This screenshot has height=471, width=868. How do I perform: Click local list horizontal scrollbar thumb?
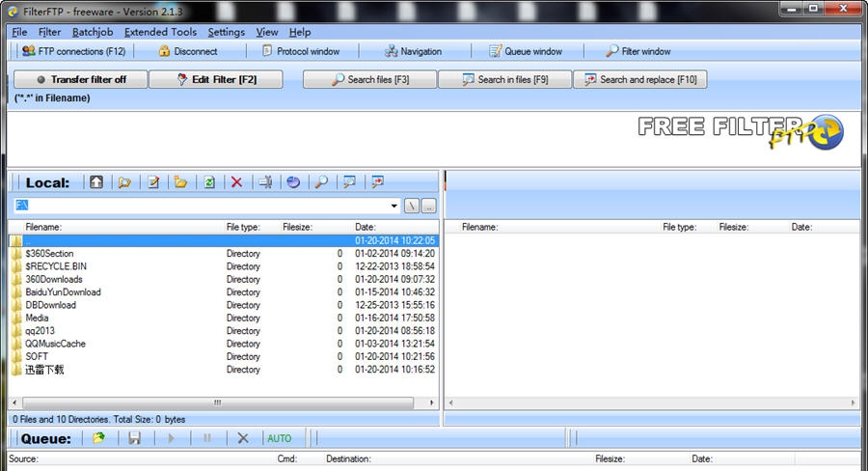[218, 402]
